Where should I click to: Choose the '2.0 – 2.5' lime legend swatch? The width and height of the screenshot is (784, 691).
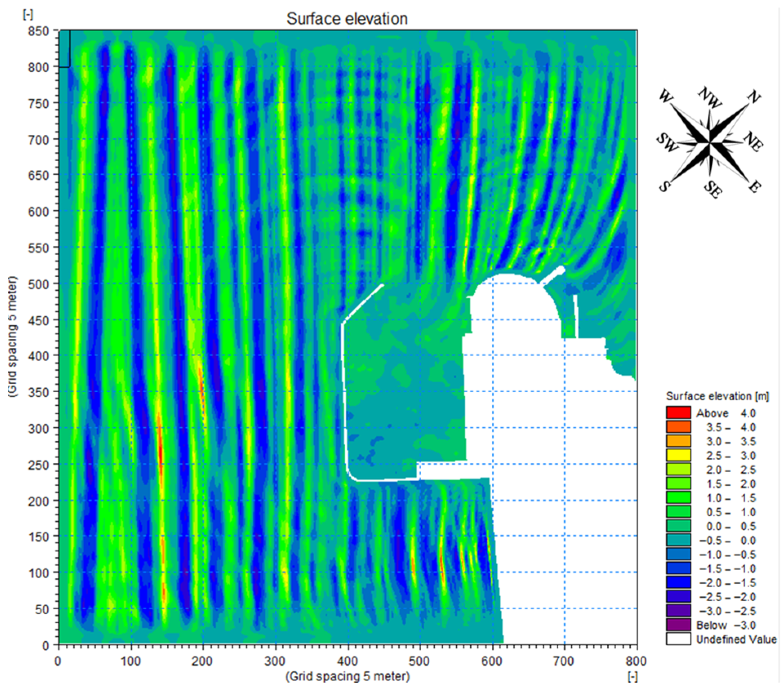[x=678, y=469]
